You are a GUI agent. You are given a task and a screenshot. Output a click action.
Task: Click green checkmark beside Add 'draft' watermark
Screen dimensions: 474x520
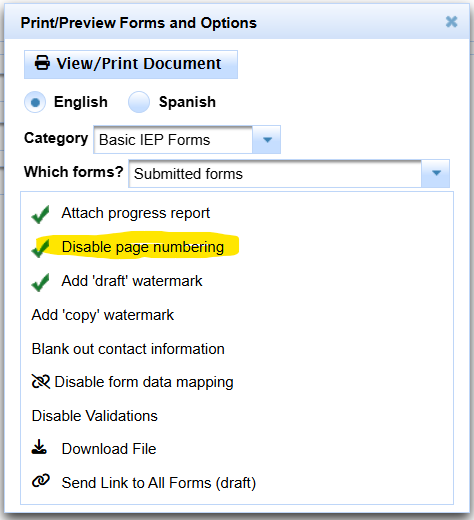tap(40, 282)
